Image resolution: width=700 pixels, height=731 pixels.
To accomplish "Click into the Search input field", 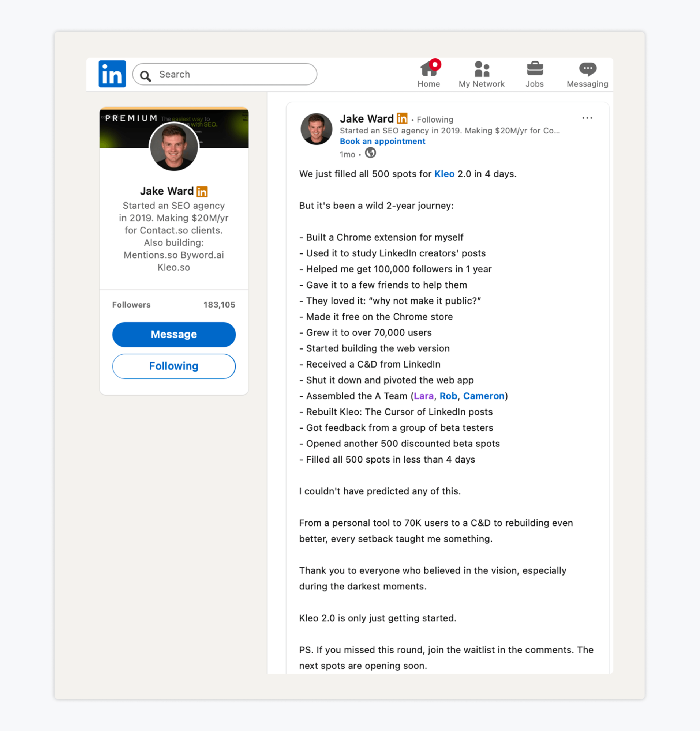I will coord(225,74).
